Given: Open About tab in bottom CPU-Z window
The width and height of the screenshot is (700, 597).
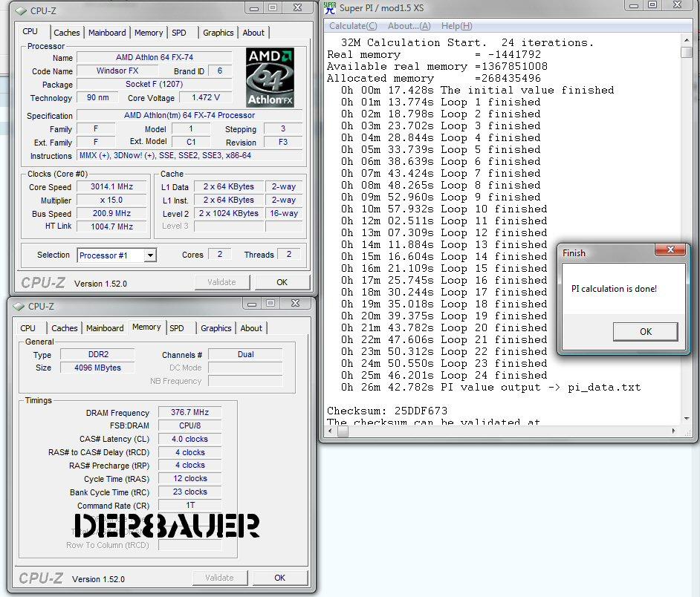Looking at the screenshot, I should 251,328.
